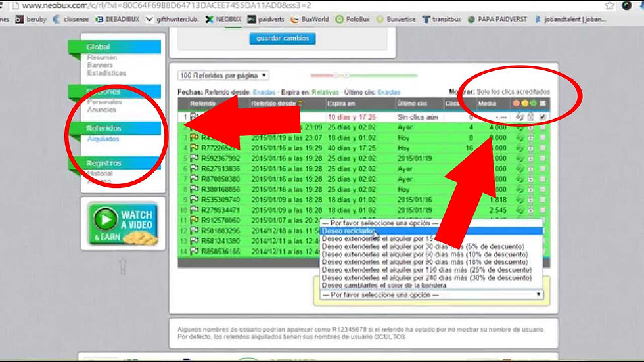The height and width of the screenshot is (362, 644).
Task: Check the checkbox in the R592367992 row
Action: click(x=543, y=158)
